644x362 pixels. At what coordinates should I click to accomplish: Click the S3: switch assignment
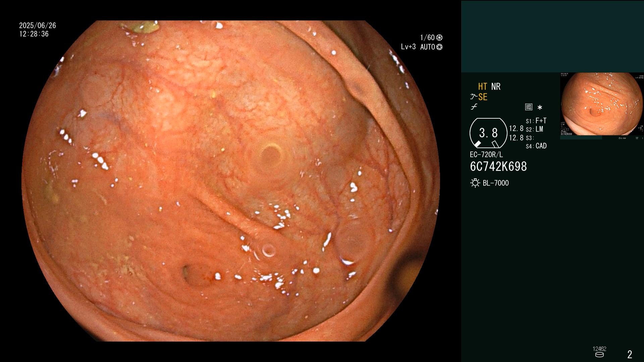click(530, 138)
